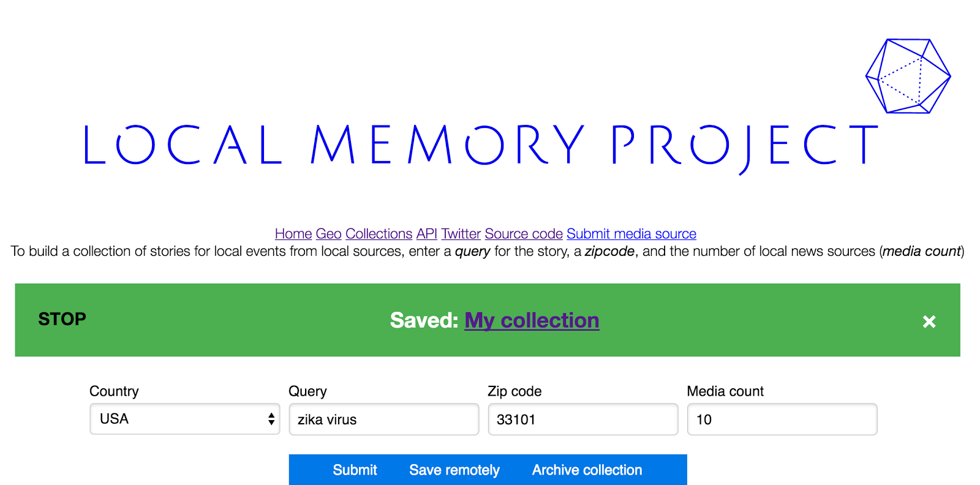This screenshot has height=485, width=980.
Task: Click Submit media source
Action: click(631, 233)
